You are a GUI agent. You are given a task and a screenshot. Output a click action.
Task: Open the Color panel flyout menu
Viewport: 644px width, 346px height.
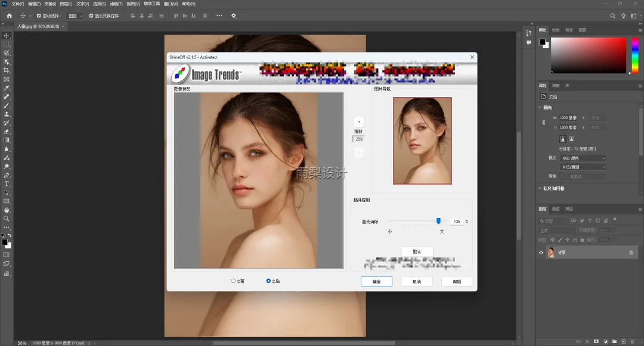(x=640, y=30)
